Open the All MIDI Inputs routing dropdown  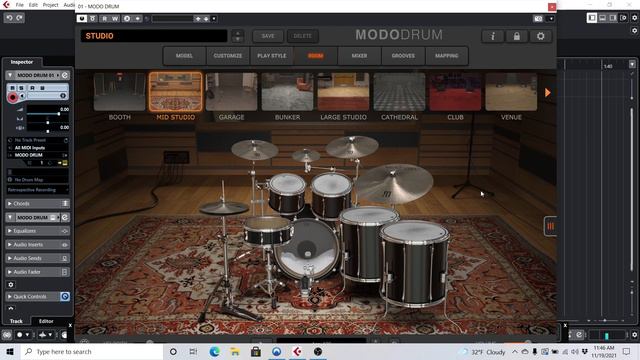coord(38,148)
